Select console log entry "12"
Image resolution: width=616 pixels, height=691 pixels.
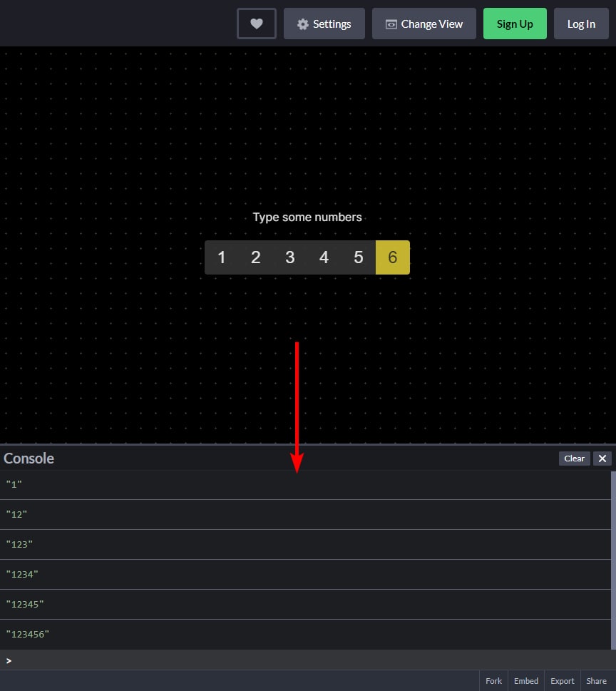305,515
